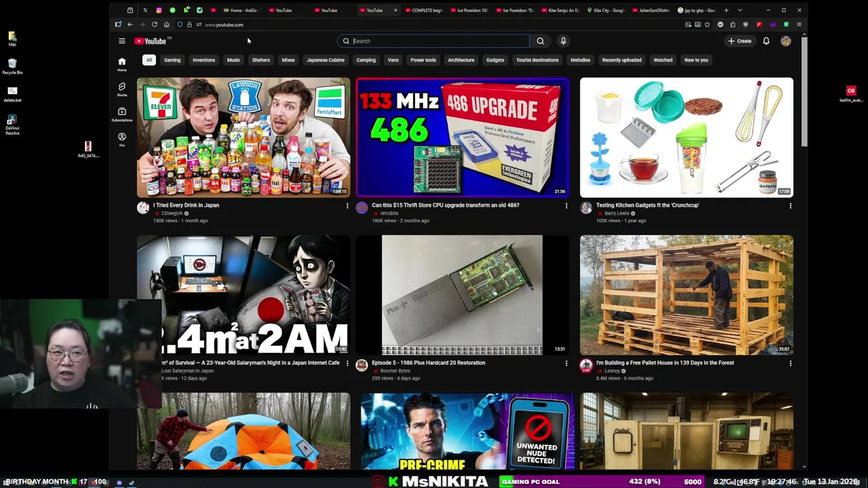Open retrobits channel link
This screenshot has height=488, width=868.
tap(389, 213)
